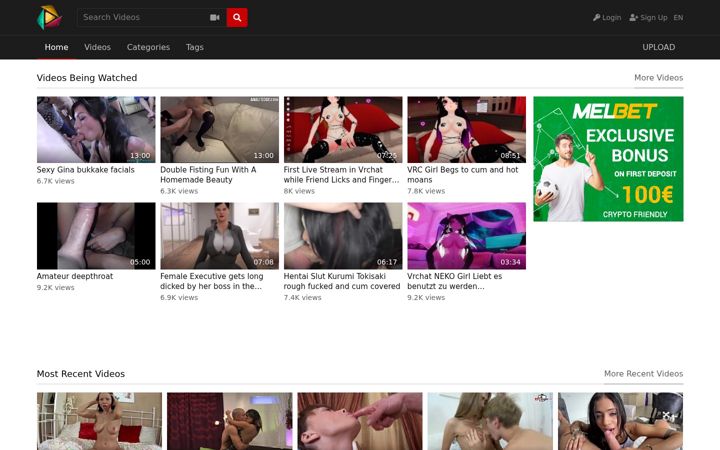Open the thumbnail with 03:34 duration
This screenshot has height=450, width=720.
tap(467, 236)
